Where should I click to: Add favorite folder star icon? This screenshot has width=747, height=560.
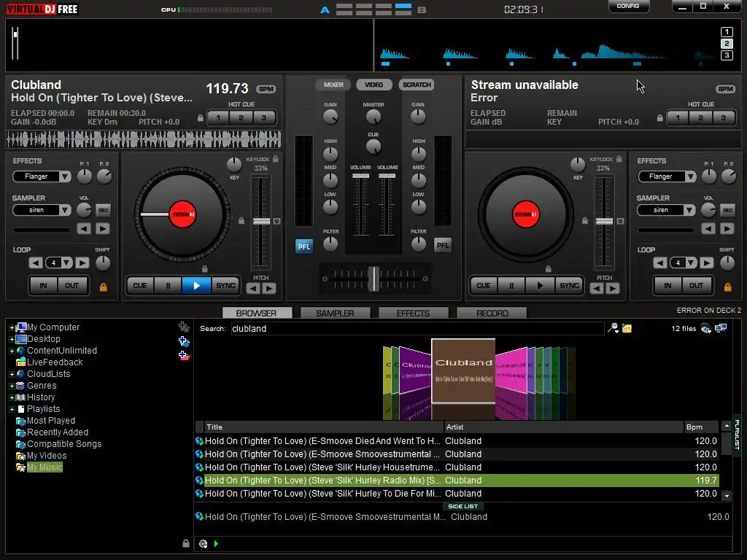184,327
